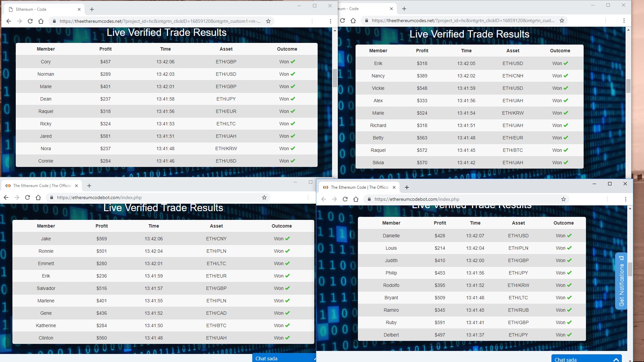
Task: Click the star bookmark icon in bottom-left browser
Action: coord(265,197)
